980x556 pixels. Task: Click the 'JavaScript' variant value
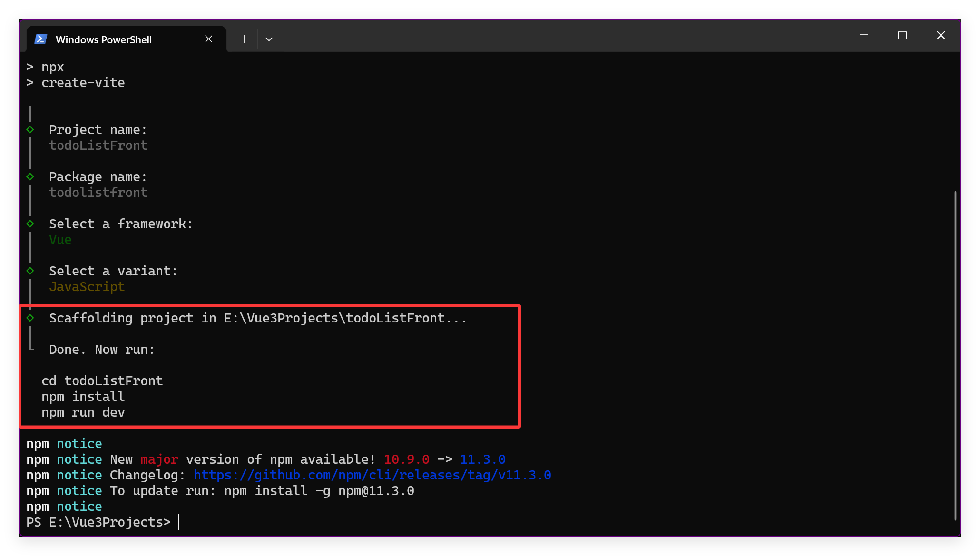coord(87,287)
